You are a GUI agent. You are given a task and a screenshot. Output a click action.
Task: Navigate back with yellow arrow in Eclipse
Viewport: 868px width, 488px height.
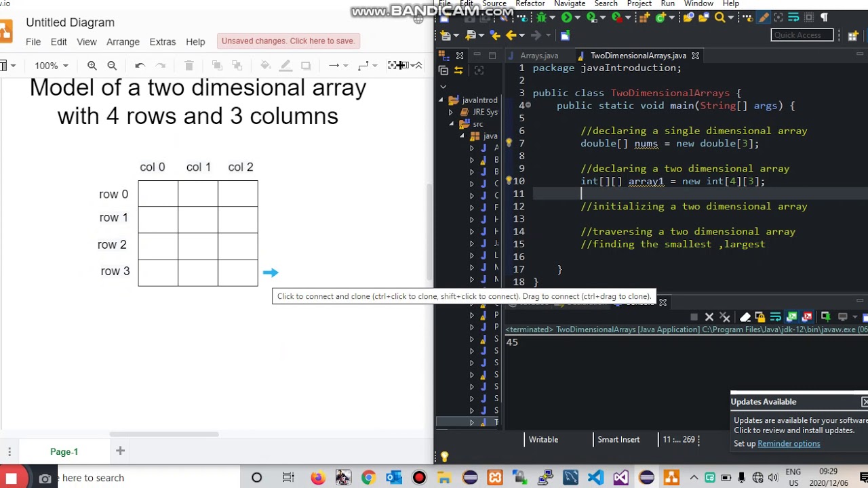point(511,35)
